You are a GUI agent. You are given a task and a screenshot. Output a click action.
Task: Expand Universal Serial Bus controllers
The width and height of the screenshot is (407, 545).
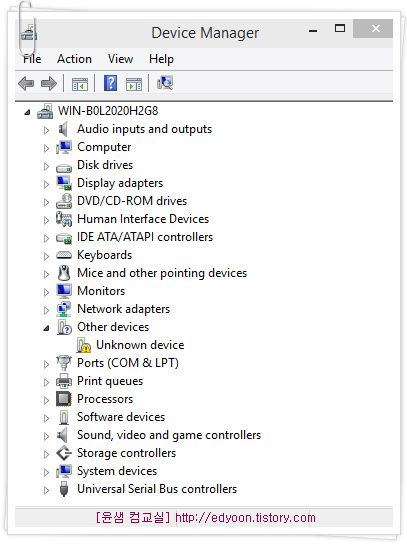coord(46,490)
